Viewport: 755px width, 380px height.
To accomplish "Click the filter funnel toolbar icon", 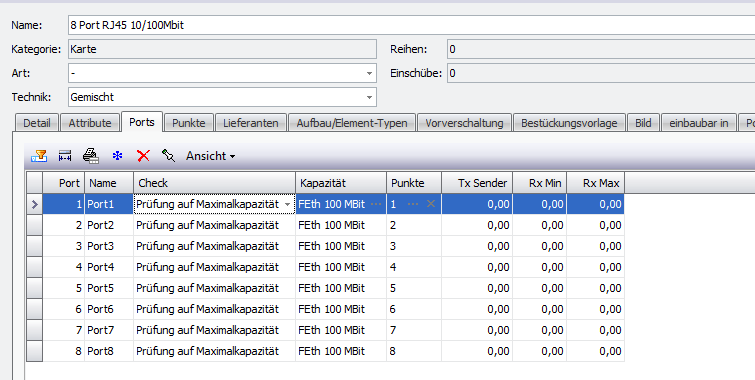I will point(39,156).
